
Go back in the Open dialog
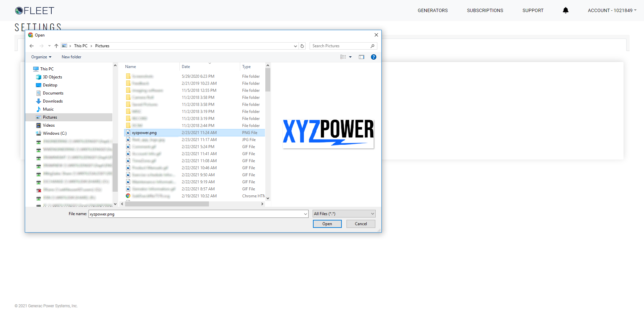[32, 46]
